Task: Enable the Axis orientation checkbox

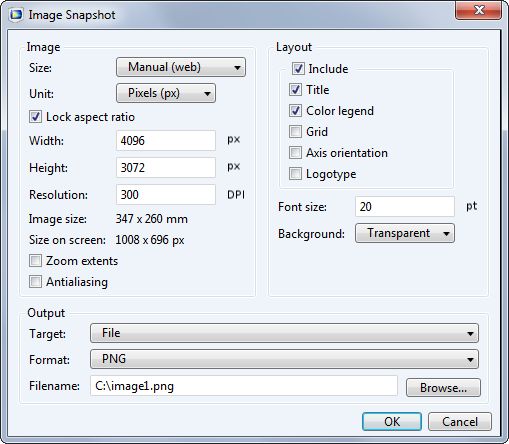Action: (295, 153)
